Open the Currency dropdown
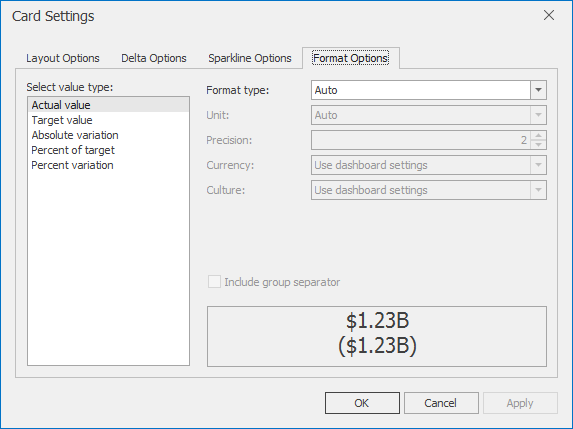This screenshot has width=573, height=429. (x=538, y=165)
